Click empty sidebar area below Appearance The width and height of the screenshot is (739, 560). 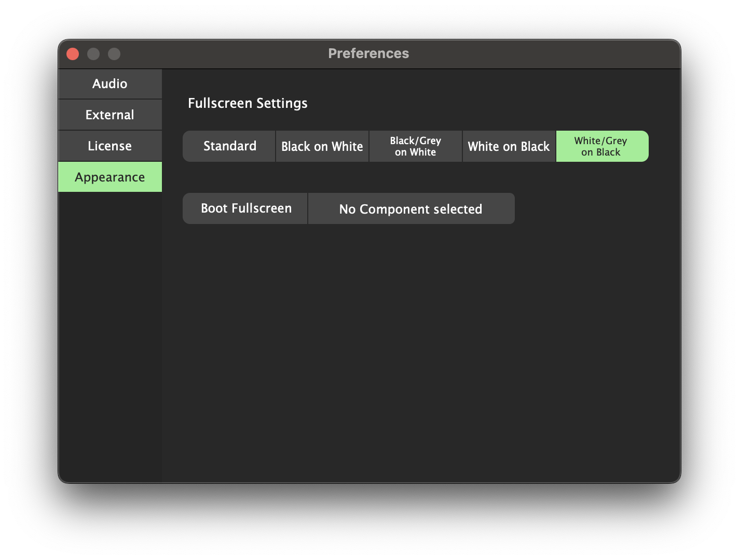(110, 337)
